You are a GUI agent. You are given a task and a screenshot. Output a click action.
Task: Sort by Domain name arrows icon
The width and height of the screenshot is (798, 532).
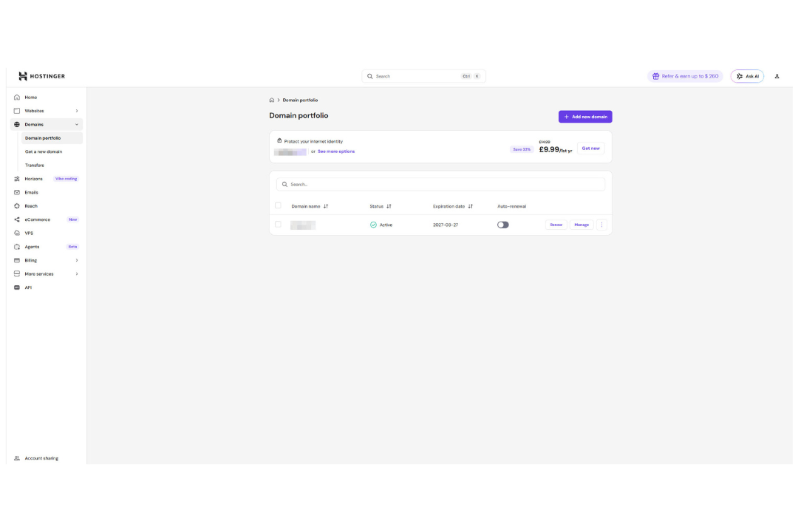coord(326,206)
